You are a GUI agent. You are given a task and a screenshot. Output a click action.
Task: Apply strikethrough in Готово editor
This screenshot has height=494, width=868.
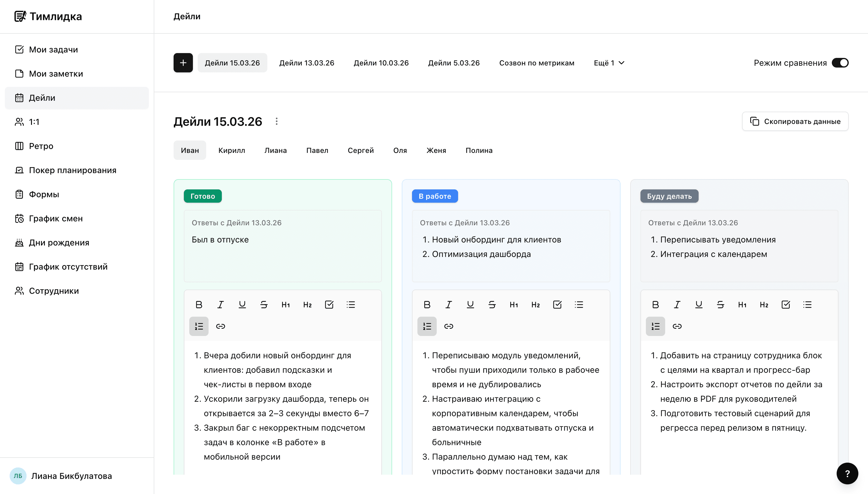(x=264, y=305)
